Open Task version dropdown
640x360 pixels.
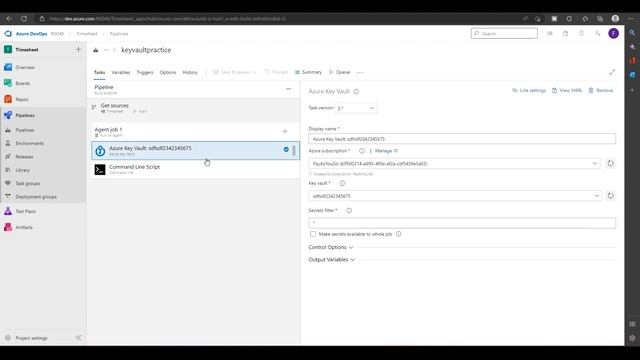[356, 108]
